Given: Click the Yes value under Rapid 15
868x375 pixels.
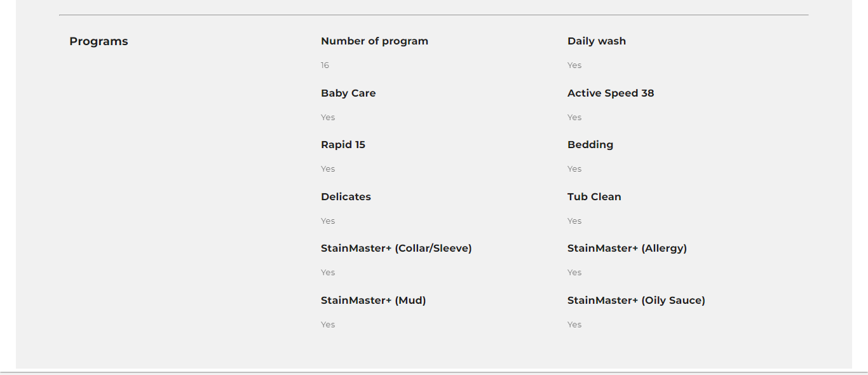Looking at the screenshot, I should [328, 169].
